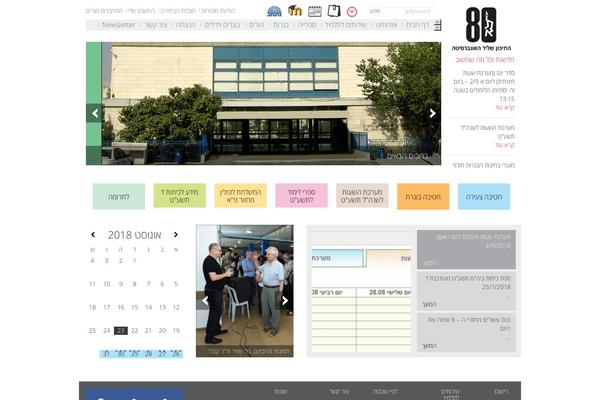Show next slide in main banner

[x=432, y=113]
